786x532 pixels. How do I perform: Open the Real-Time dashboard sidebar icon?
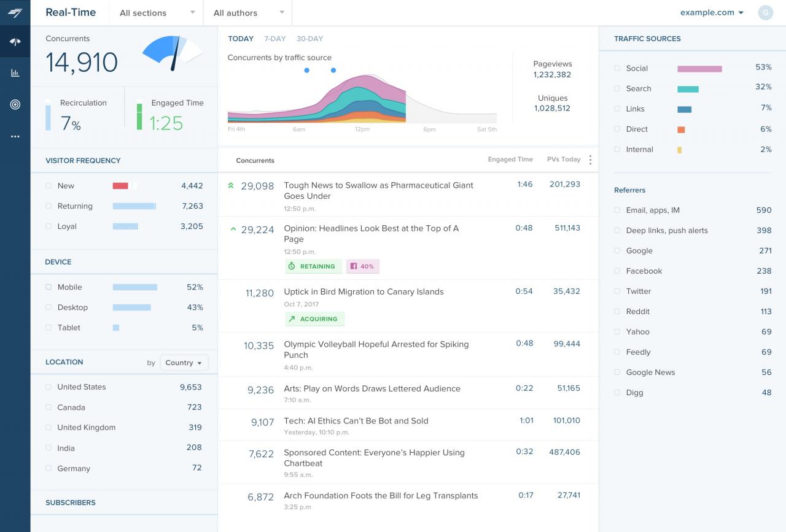[15, 42]
